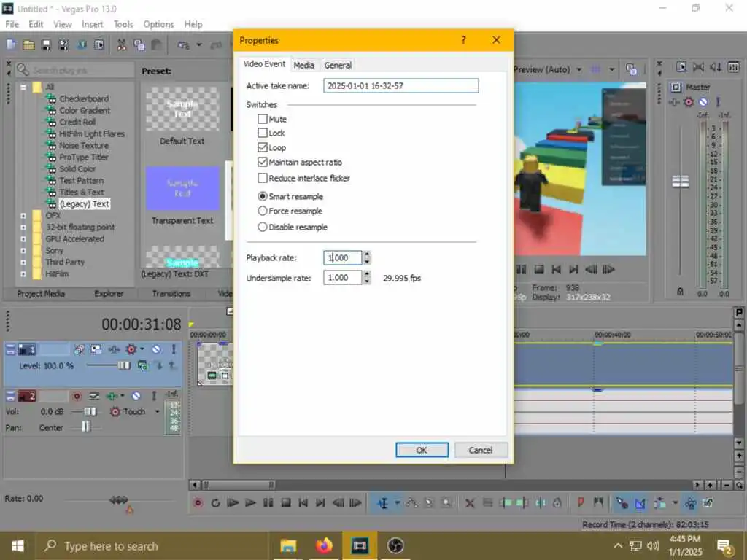This screenshot has width=747, height=560.
Task: Open the Transitions tab
Action: point(171,293)
